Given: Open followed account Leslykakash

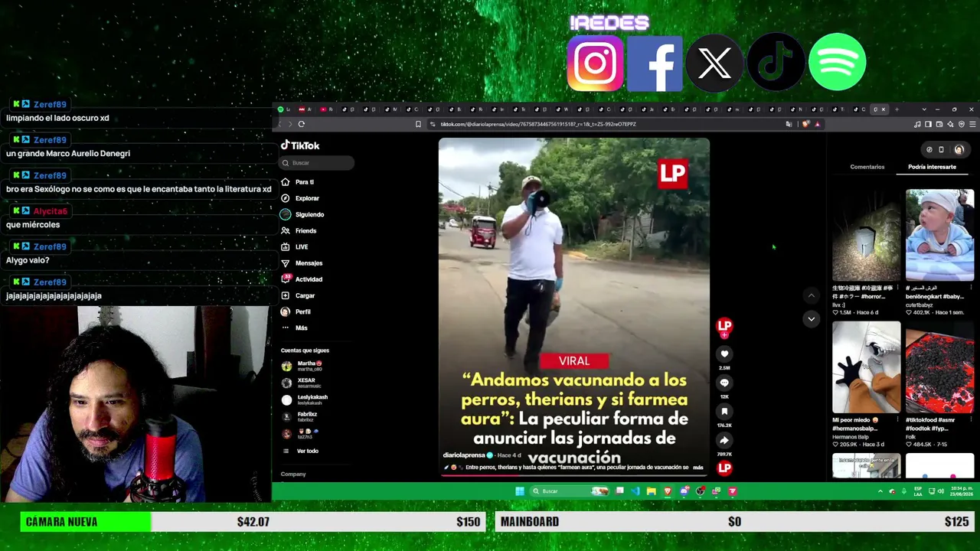Looking at the screenshot, I should (x=305, y=399).
